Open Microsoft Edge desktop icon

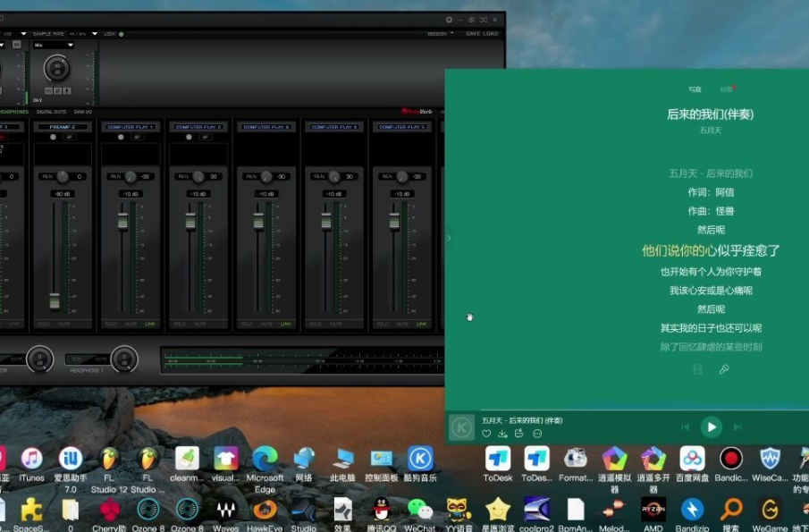pos(265,470)
